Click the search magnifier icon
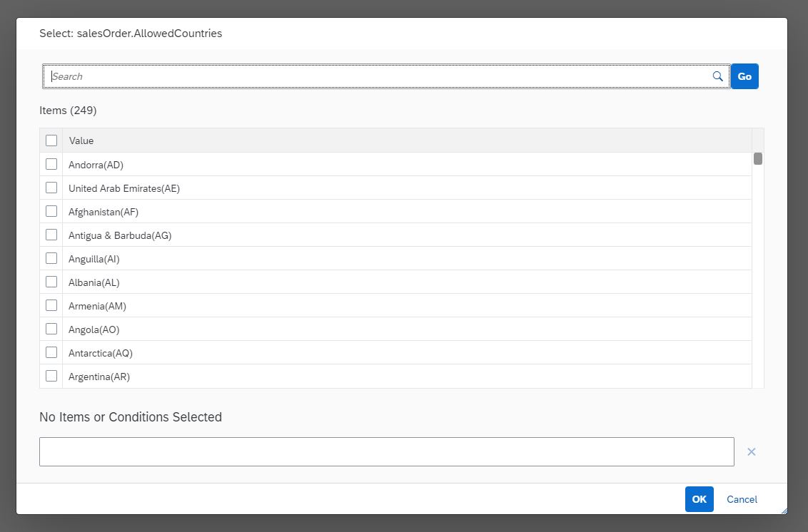Viewport: 808px width, 532px height. pyautogui.click(x=717, y=76)
